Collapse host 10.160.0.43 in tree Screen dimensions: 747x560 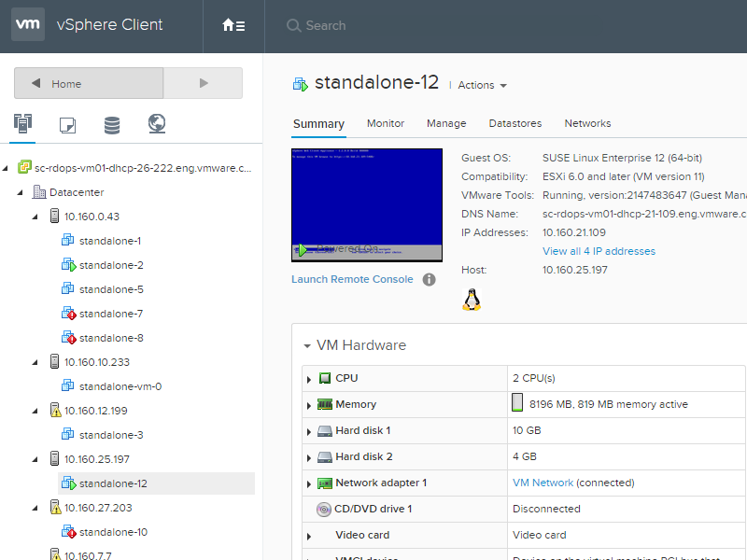(x=35, y=217)
